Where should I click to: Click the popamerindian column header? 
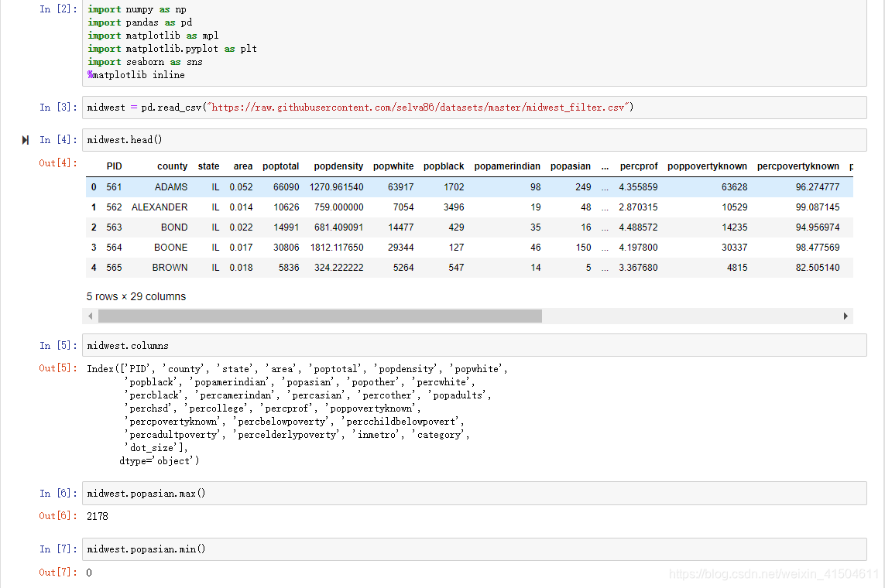[x=507, y=166]
